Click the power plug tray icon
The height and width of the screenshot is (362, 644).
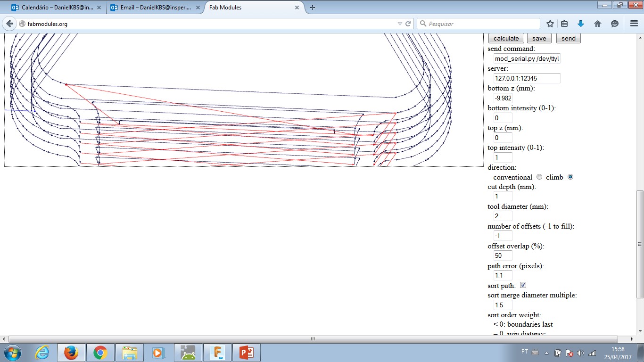tap(558, 353)
